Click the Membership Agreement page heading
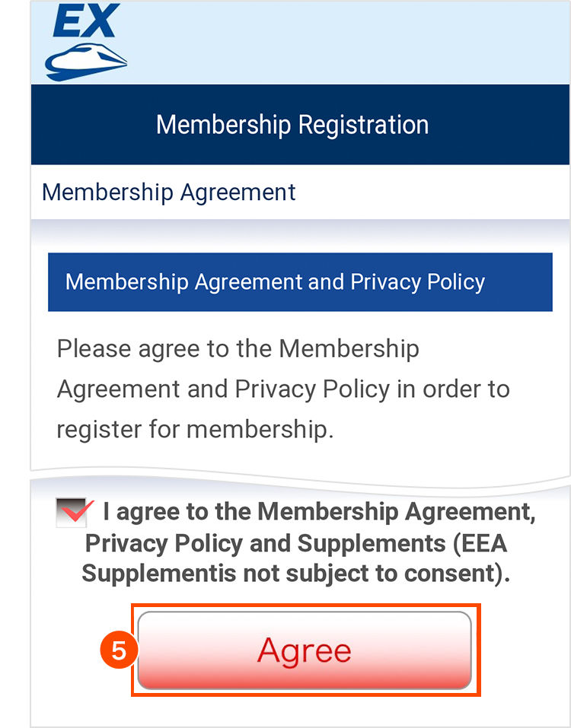Image resolution: width=571 pixels, height=728 pixels. point(168,192)
